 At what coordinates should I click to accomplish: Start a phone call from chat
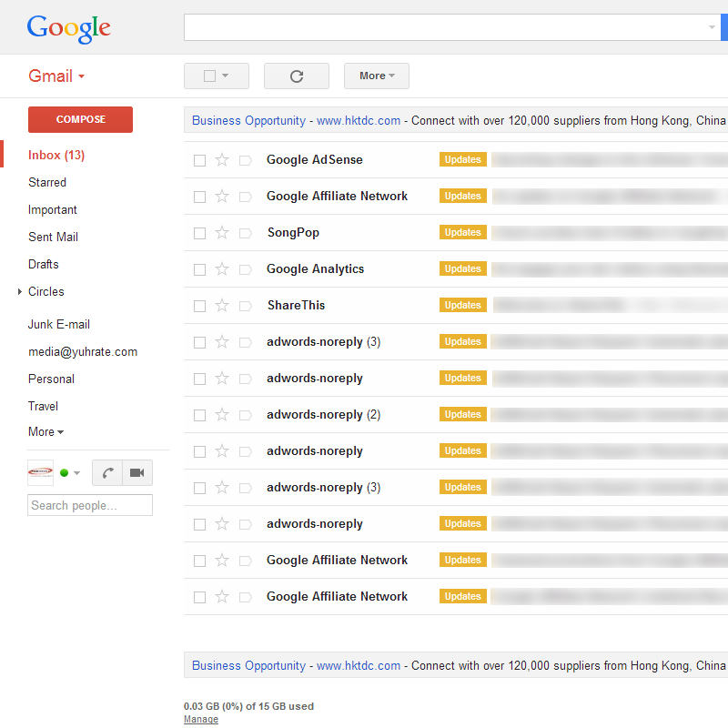pos(107,472)
